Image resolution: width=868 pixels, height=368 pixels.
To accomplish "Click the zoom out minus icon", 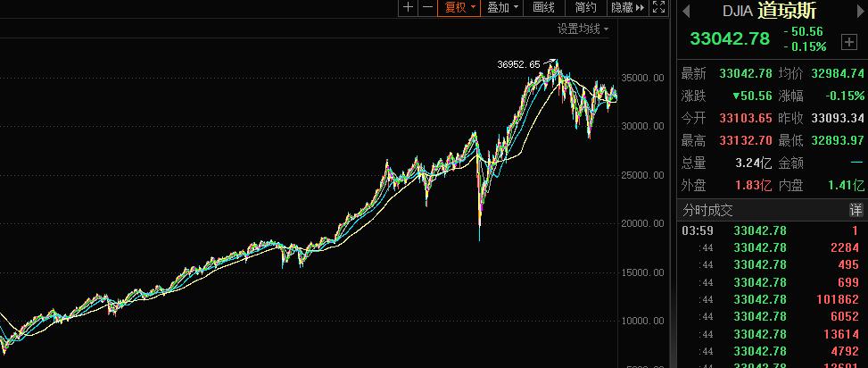I will click(x=427, y=7).
